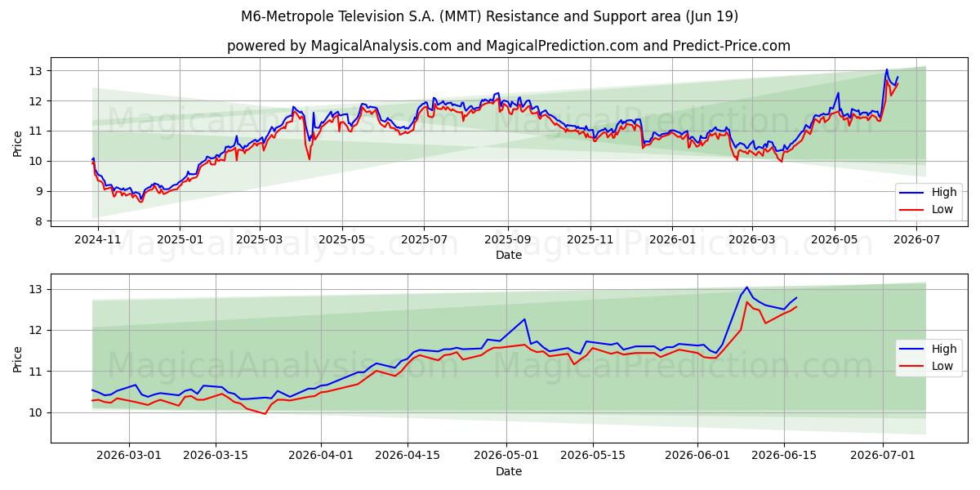Click the June 2026 price peak on top chart

[886, 70]
